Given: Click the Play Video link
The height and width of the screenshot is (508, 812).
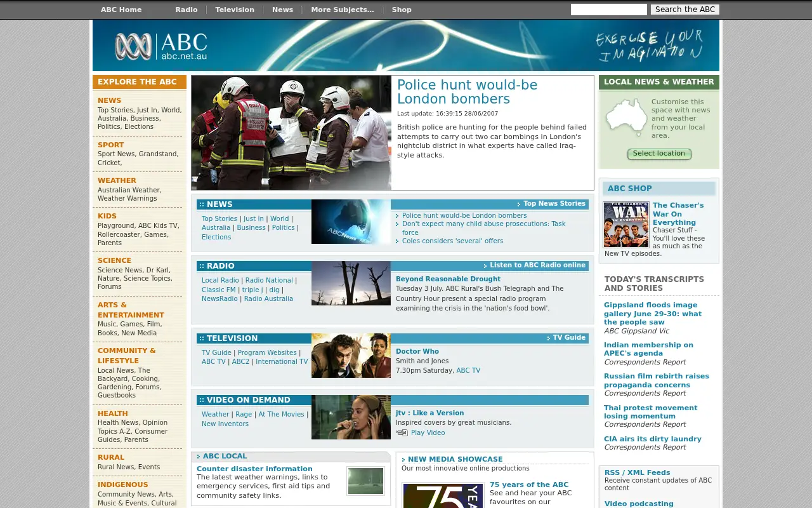Looking at the screenshot, I should 428,433.
